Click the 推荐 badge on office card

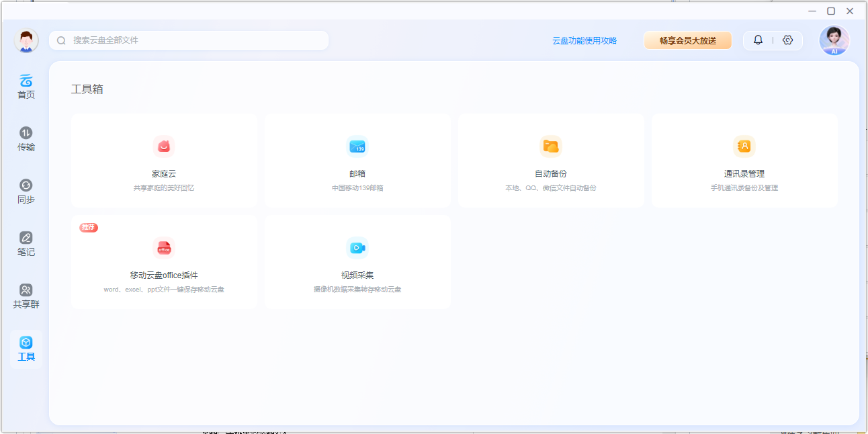pyautogui.click(x=89, y=227)
